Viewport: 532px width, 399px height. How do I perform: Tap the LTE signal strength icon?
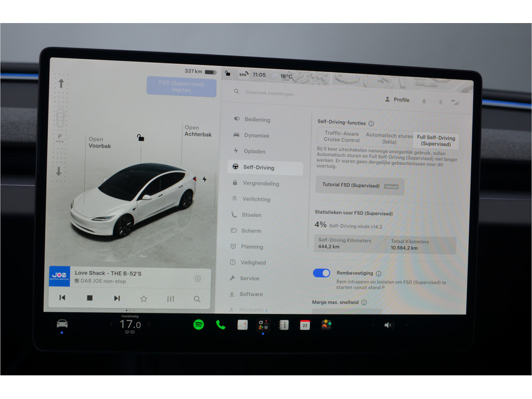pos(455,102)
